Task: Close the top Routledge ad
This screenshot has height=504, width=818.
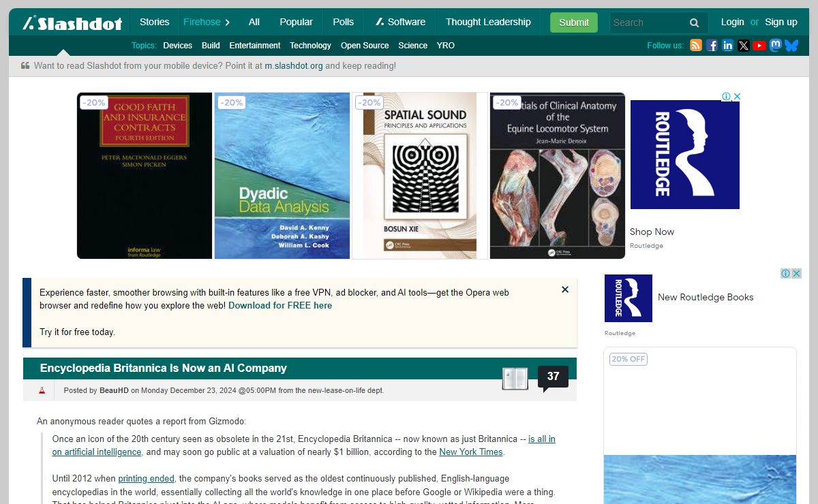Action: [736, 97]
